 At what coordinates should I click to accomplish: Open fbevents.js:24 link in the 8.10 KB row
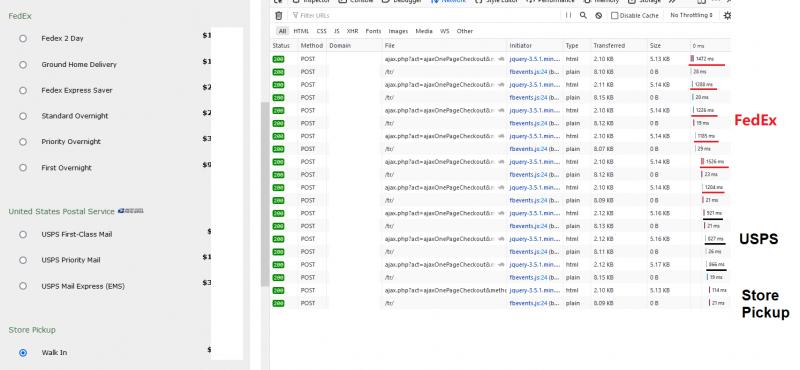click(x=528, y=72)
